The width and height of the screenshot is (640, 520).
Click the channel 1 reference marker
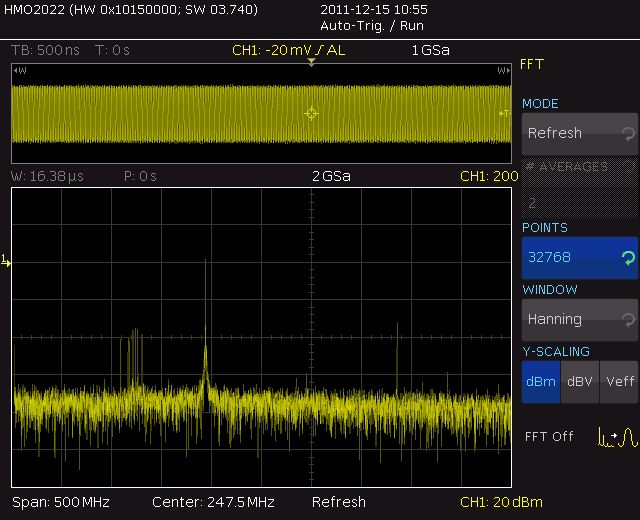5,260
